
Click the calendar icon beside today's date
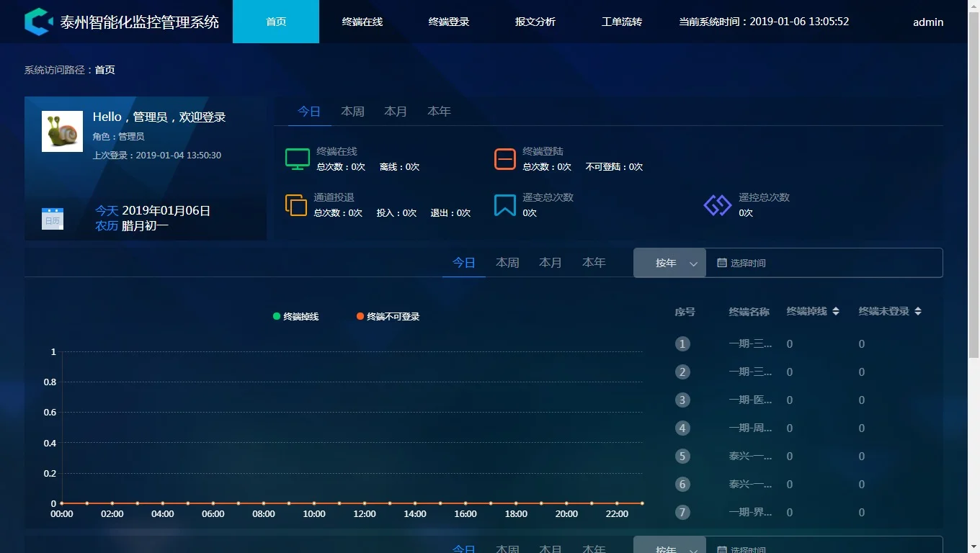(53, 219)
